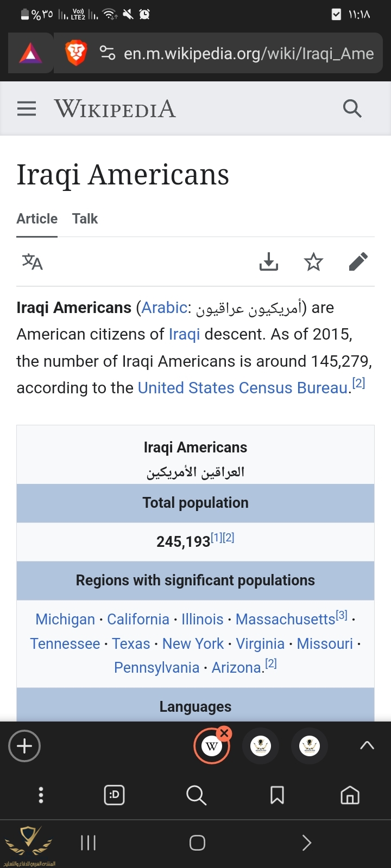Bookmark this page from the bottom toolbar
The height and width of the screenshot is (868, 391).
pos(277,795)
